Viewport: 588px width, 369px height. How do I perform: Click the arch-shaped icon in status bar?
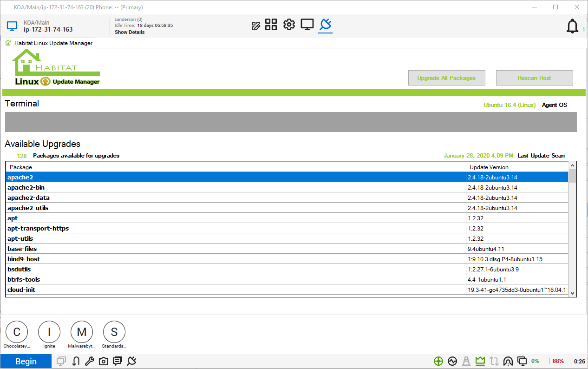coord(508,361)
